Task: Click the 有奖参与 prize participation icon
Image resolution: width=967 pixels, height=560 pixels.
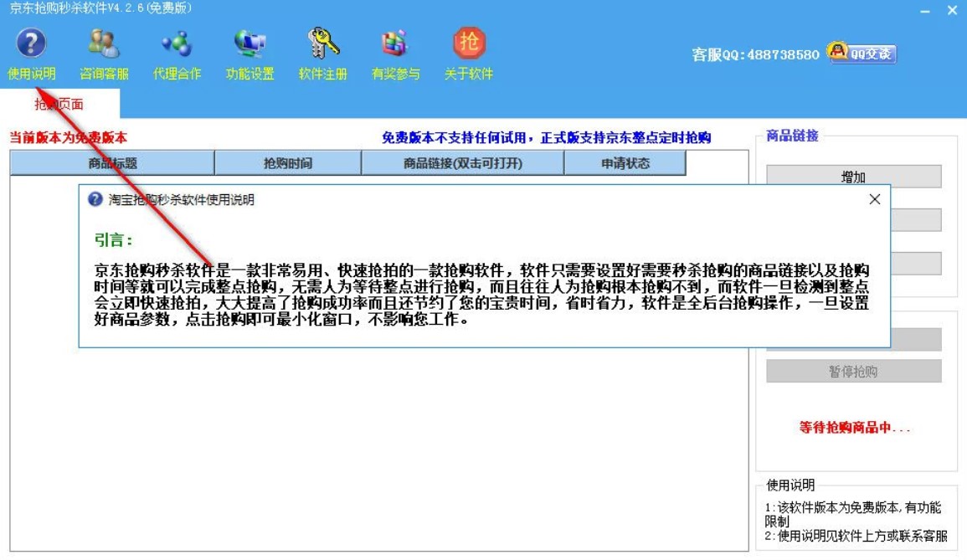Action: click(393, 50)
